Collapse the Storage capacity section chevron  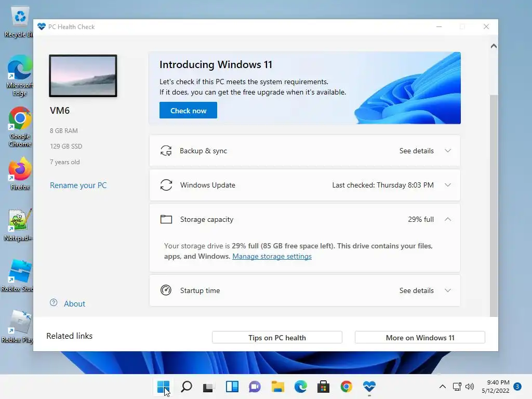[x=448, y=219]
